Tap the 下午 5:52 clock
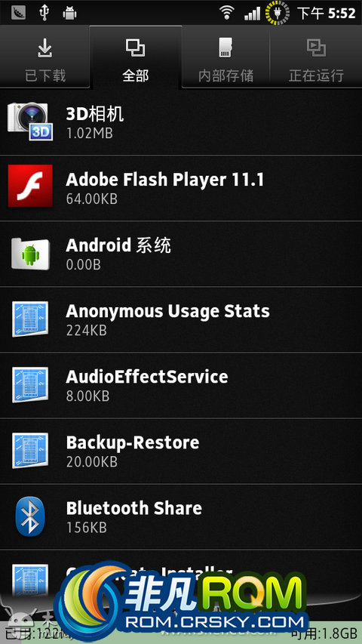Viewport: 362px width, 644px height. click(x=327, y=13)
